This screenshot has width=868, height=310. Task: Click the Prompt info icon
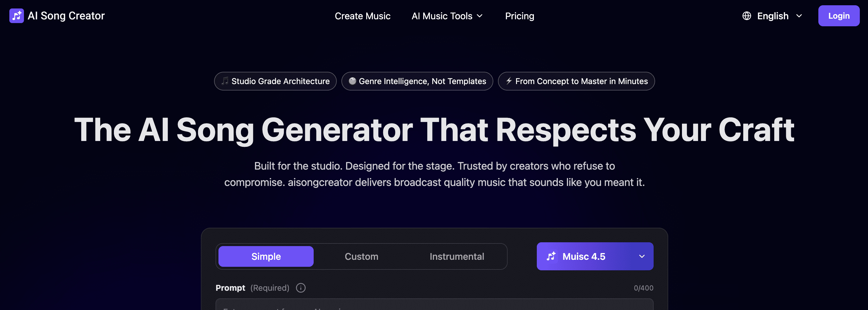[300, 288]
